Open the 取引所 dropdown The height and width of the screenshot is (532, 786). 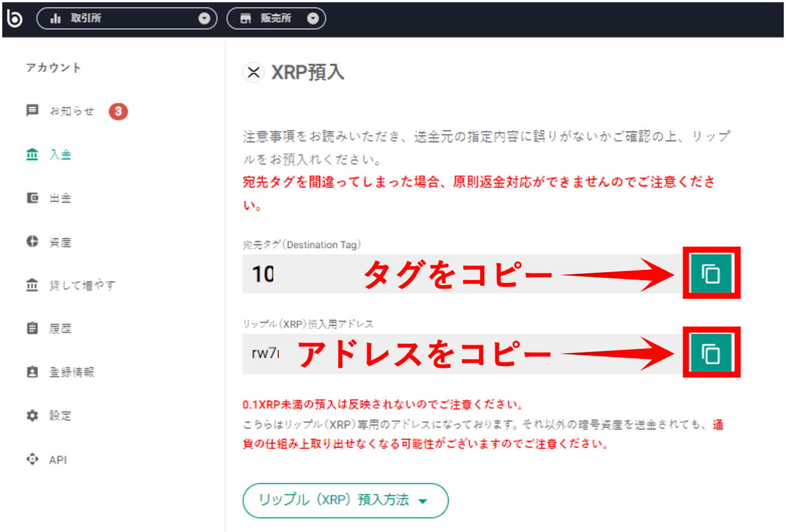click(x=127, y=19)
